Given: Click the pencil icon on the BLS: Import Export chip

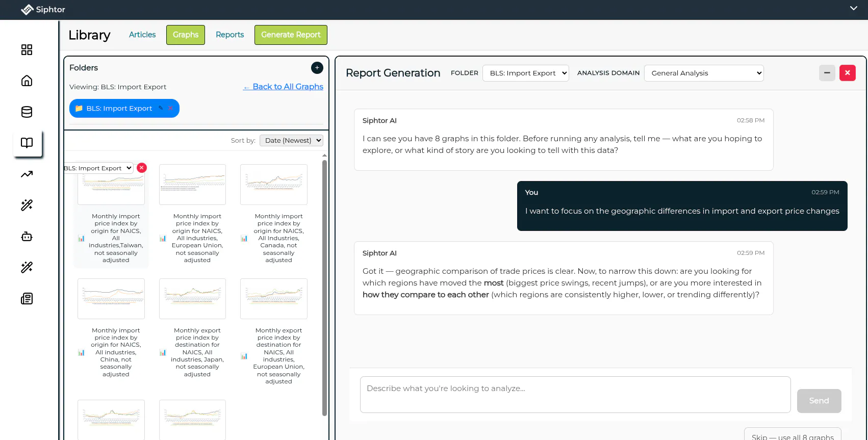Looking at the screenshot, I should pyautogui.click(x=161, y=108).
